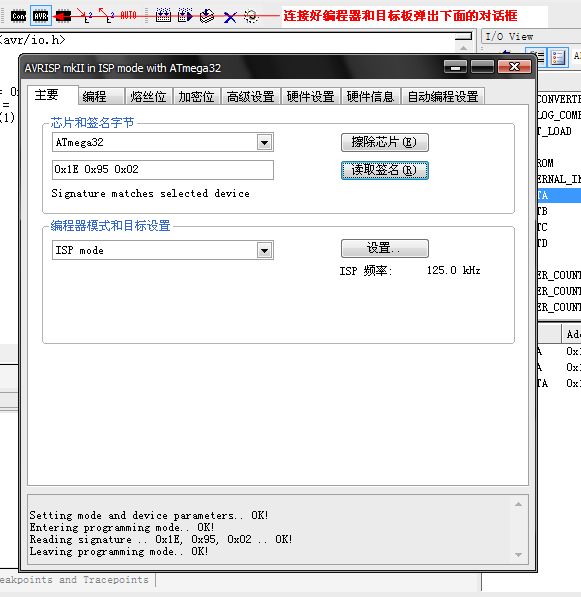The height and width of the screenshot is (597, 581).
Task: Click the Con programmer connection icon
Action: (18, 16)
